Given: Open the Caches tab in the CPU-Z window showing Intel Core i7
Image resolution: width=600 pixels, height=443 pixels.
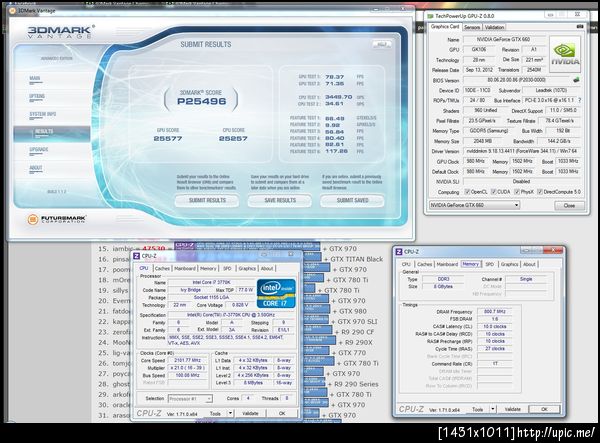Looking at the screenshot, I should [162, 269].
